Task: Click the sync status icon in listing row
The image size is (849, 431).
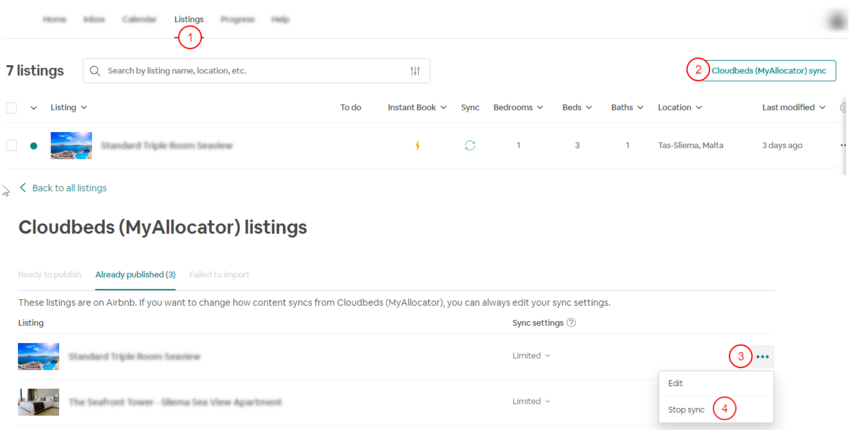Action: 470,146
